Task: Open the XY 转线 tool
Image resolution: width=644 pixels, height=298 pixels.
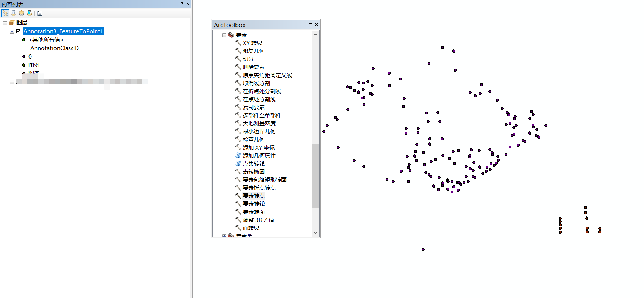Action: 252,43
